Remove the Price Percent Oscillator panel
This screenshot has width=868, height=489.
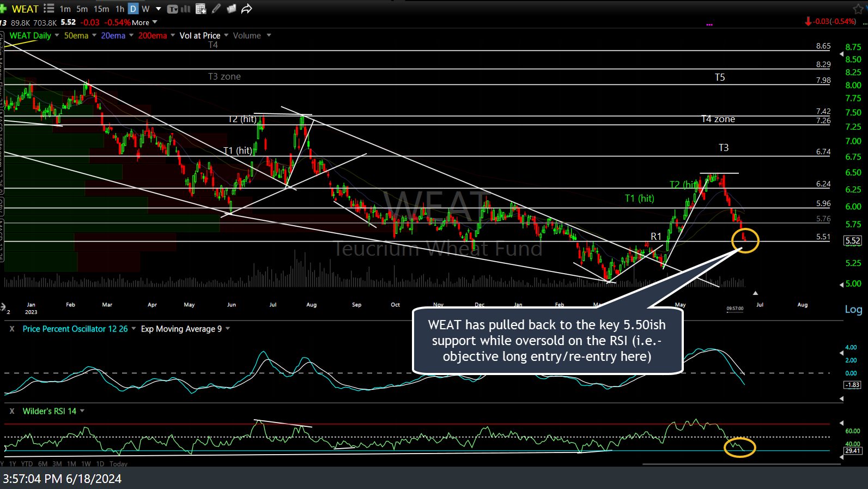tap(12, 329)
